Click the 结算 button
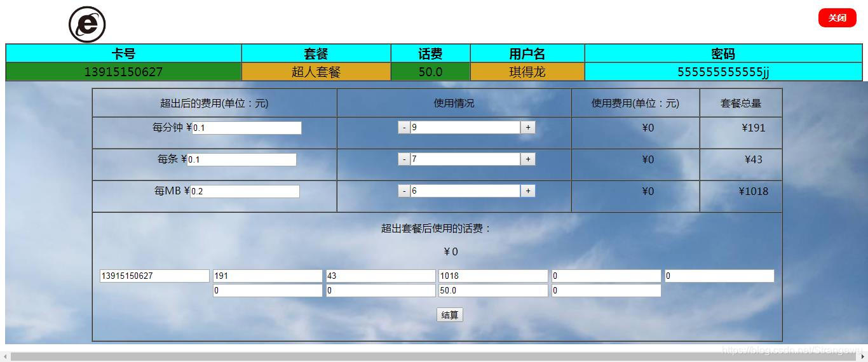 coord(450,314)
